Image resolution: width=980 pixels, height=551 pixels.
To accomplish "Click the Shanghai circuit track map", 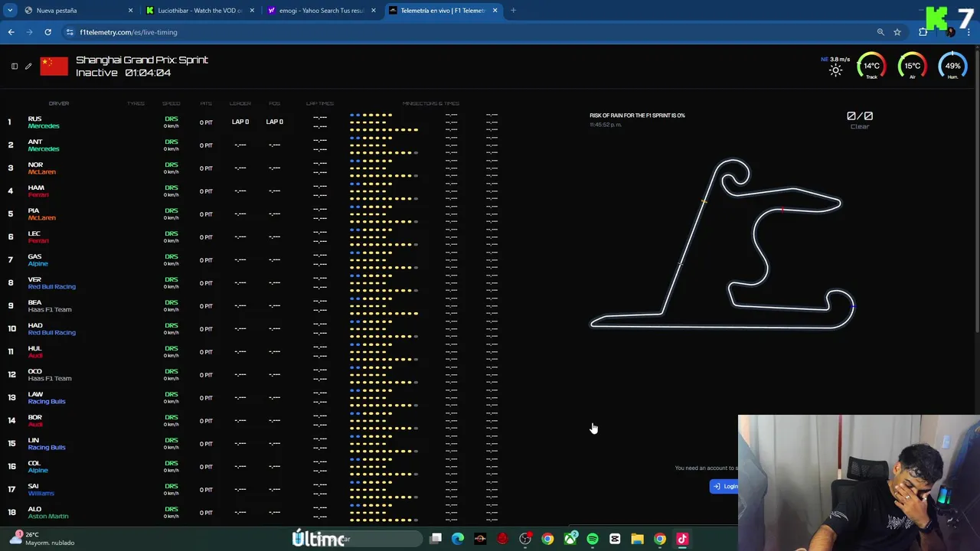I will pyautogui.click(x=722, y=244).
